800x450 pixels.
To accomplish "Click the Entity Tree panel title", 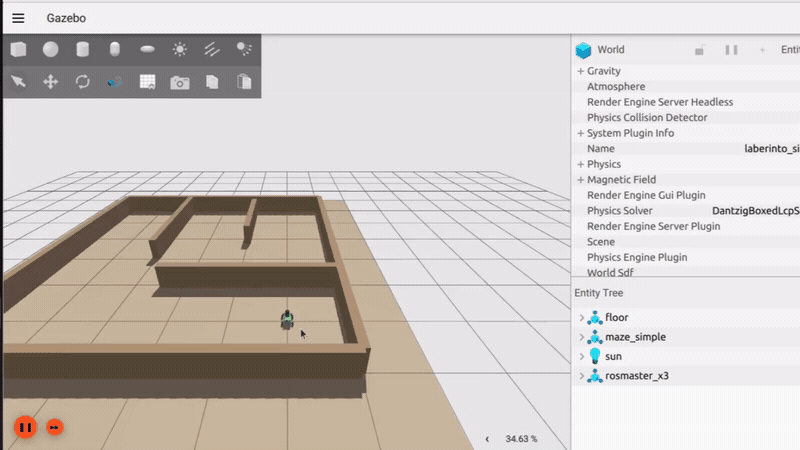I will (598, 293).
